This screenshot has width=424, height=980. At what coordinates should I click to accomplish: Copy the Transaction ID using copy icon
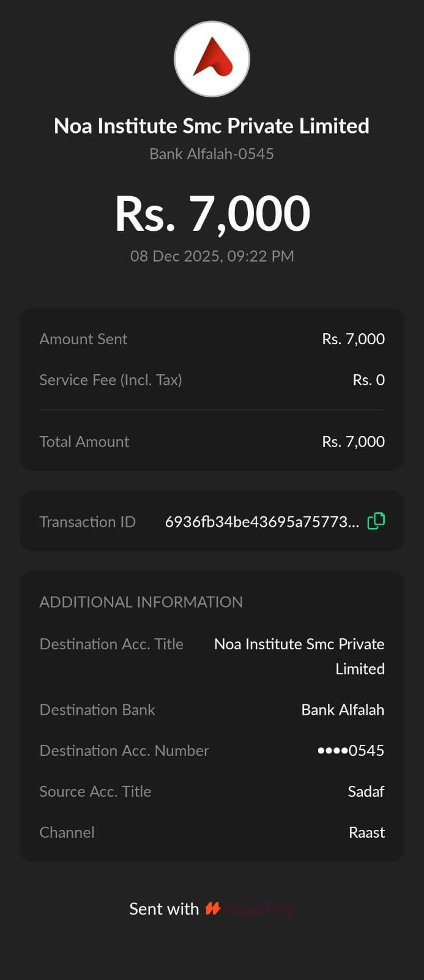(x=376, y=521)
